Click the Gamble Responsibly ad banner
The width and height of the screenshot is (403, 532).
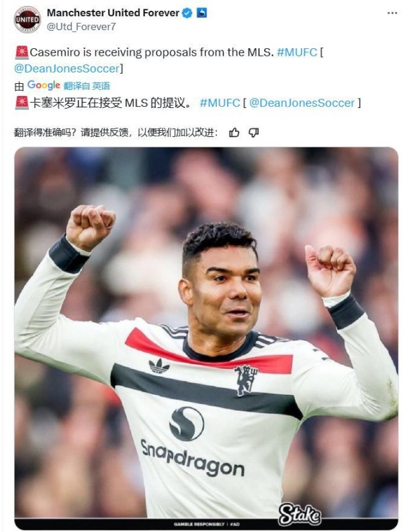point(206,524)
